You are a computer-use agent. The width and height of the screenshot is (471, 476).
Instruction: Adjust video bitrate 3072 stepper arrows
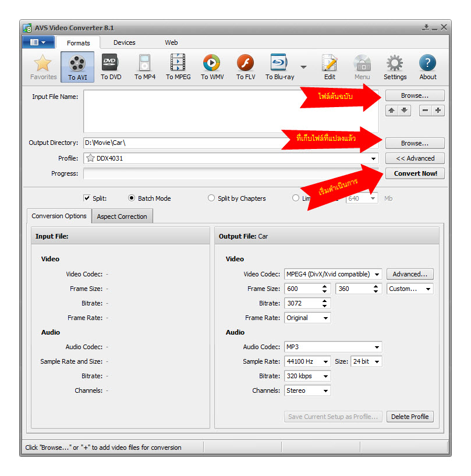click(325, 303)
